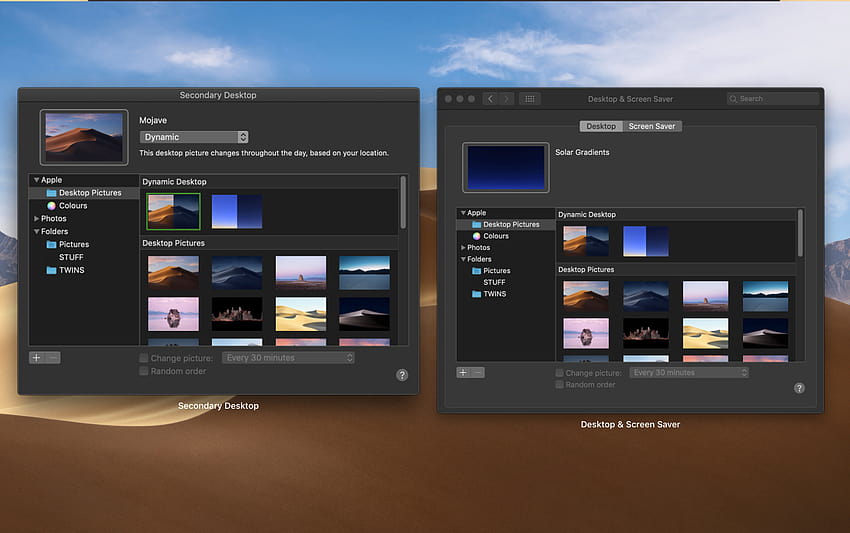
Task: Choose blue lake horizon picture in Desktop & Screen Saver
Action: pyautogui.click(x=765, y=296)
